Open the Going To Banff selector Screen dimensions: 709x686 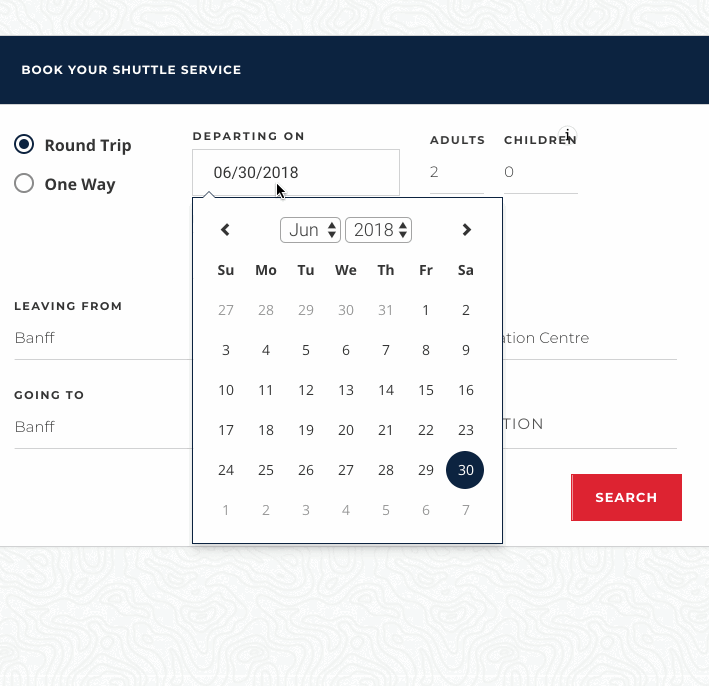coord(100,427)
